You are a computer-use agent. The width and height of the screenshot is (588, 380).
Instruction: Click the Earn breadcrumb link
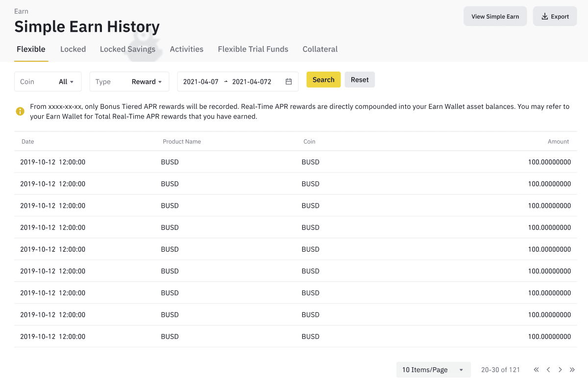point(21,11)
